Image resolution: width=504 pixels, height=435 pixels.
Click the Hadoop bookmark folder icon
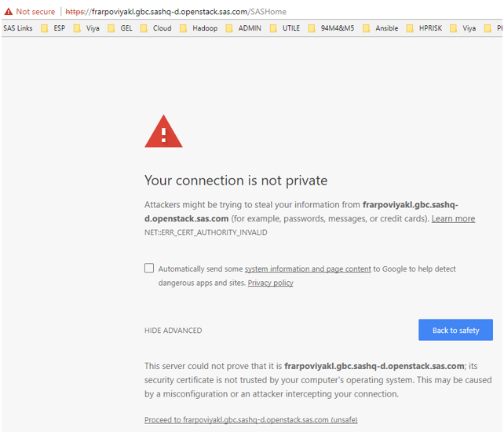coord(183,28)
